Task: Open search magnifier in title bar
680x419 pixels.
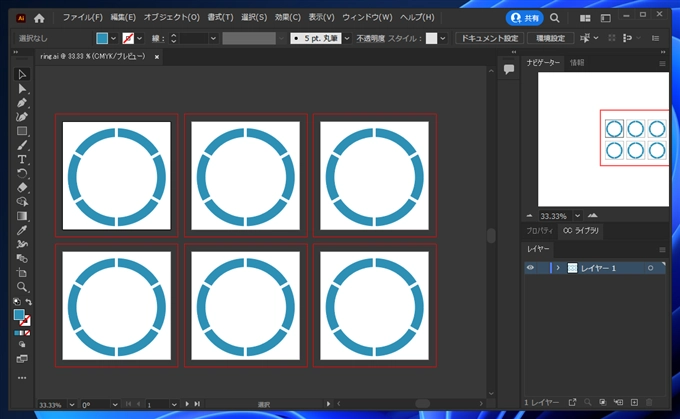Action: click(x=554, y=18)
